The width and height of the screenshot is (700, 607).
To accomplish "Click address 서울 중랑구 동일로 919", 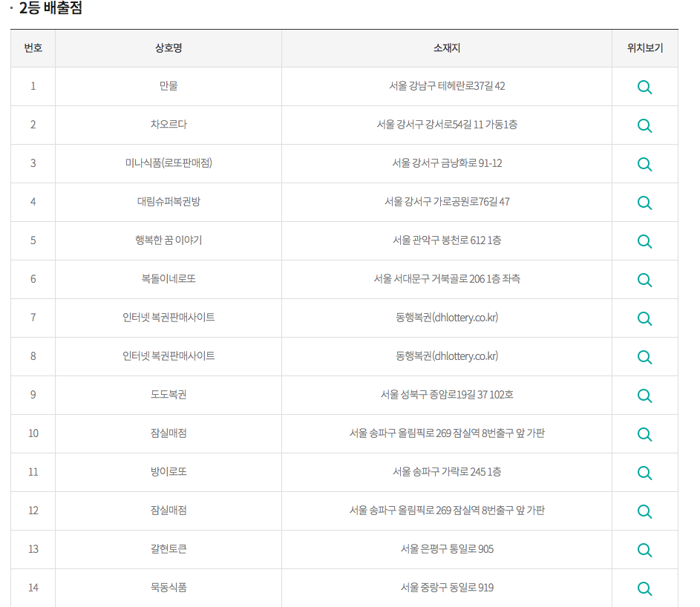I will 447,588.
